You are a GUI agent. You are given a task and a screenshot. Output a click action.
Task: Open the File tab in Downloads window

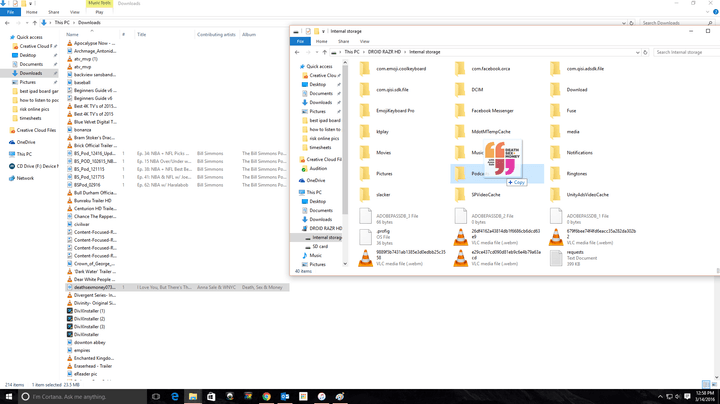point(11,12)
